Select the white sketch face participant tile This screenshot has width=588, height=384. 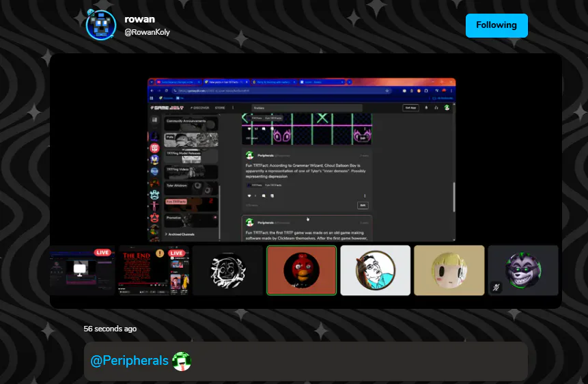(x=227, y=271)
